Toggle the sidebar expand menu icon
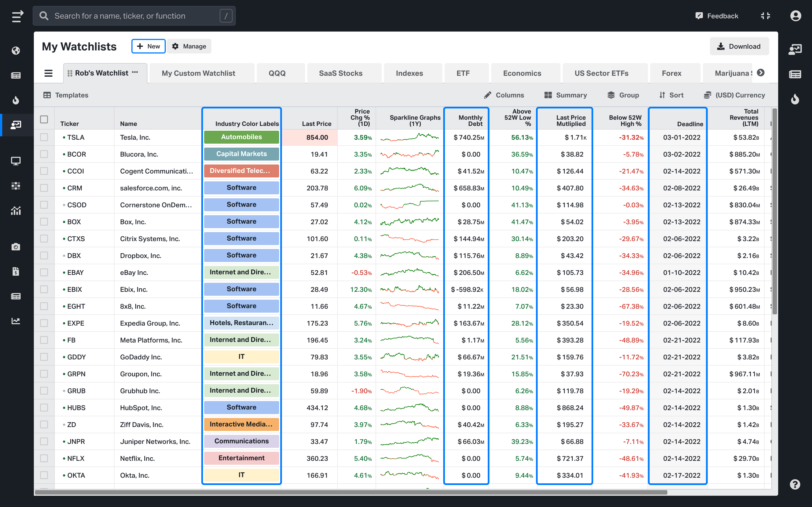This screenshot has height=507, width=812. [x=17, y=16]
